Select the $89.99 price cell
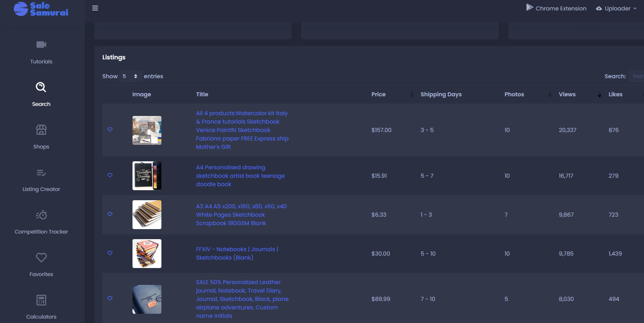The width and height of the screenshot is (644, 323). coord(381,299)
